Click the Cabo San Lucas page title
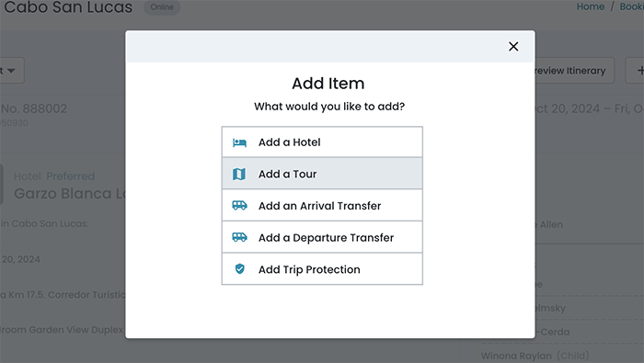 (68, 7)
